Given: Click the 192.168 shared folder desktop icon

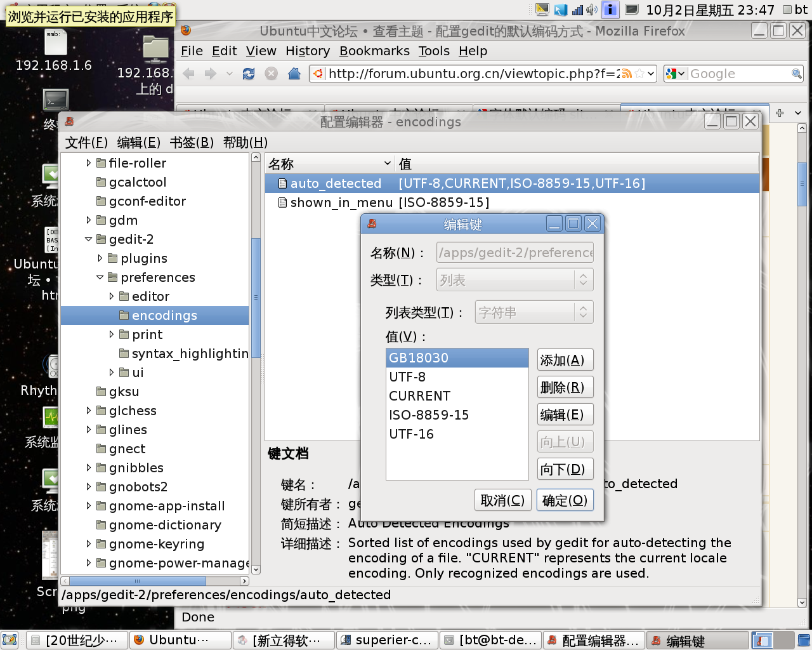Looking at the screenshot, I should coord(155,50).
